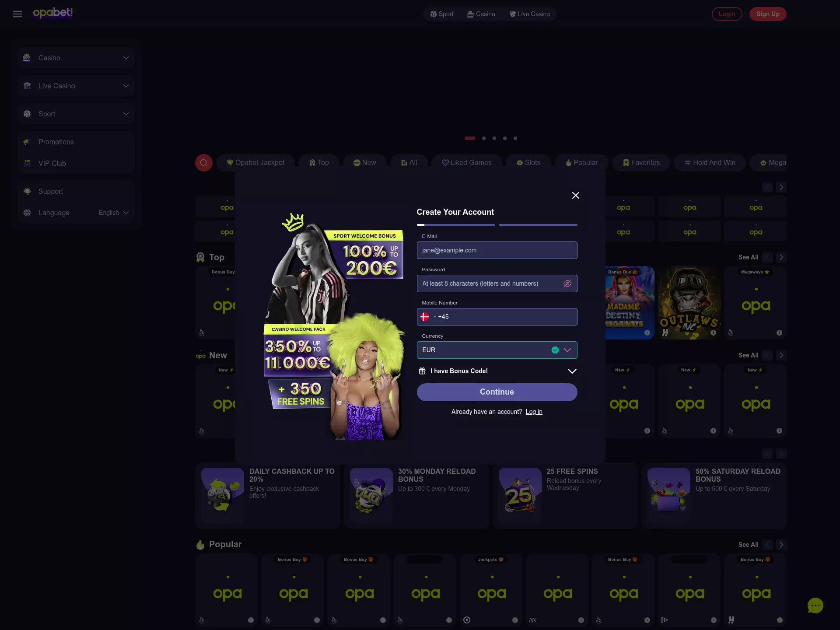This screenshot has width=840, height=630.
Task: Info icon on Outlaws Inc game
Action: 713,332
